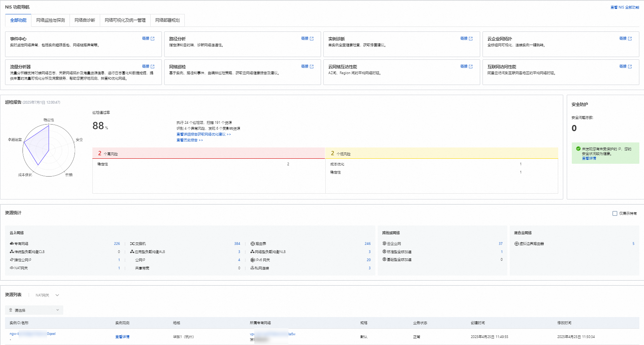644x345 pixels.
Task: Click the 专有网络 count 226
Action: 117,244
